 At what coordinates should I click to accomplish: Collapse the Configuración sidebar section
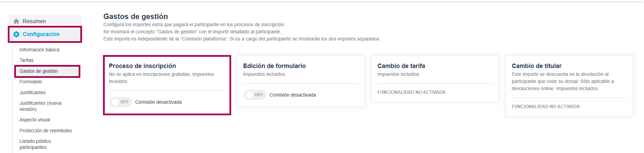[x=41, y=34]
